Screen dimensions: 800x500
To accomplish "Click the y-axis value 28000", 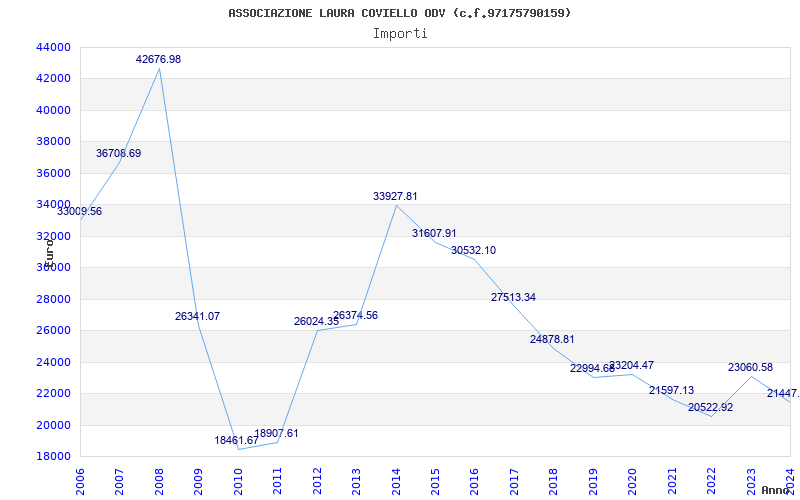I will [53, 299].
